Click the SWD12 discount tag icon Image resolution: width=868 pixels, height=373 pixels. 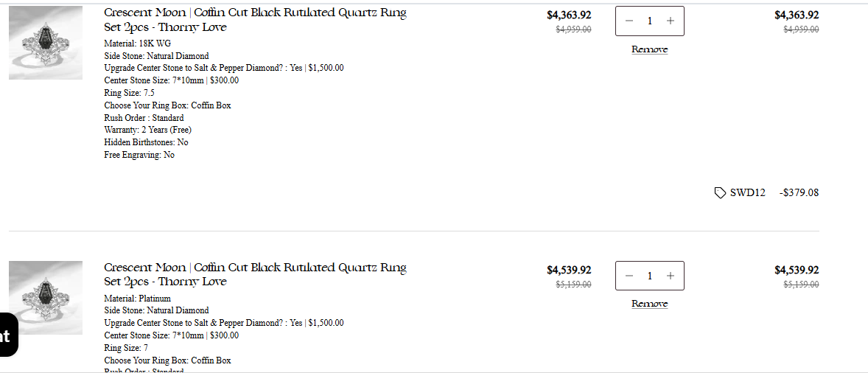tap(720, 193)
